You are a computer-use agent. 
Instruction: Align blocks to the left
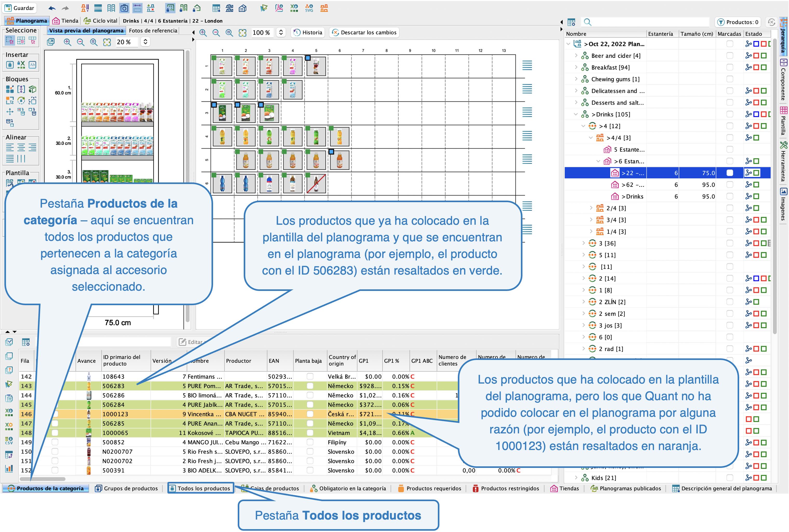point(10,147)
